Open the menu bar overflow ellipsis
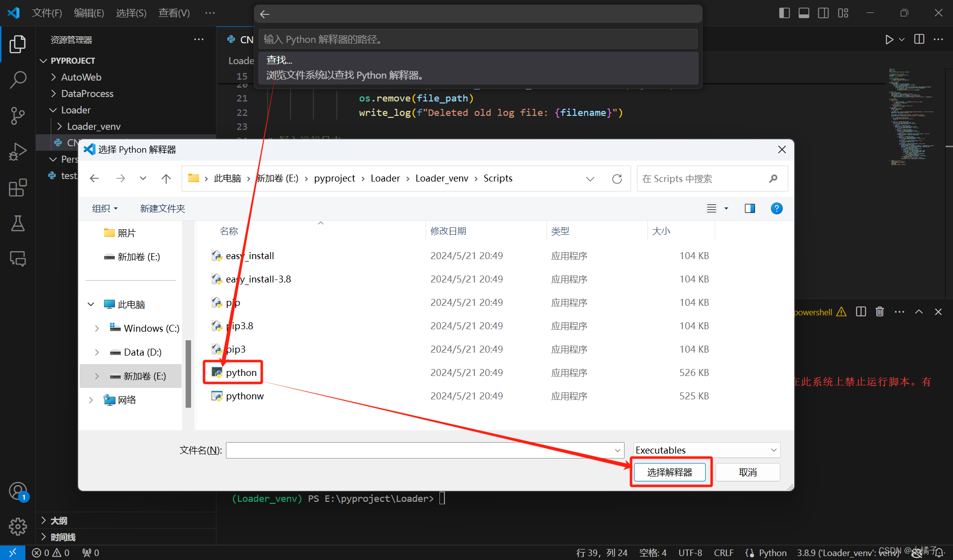Image resolution: width=953 pixels, height=560 pixels. [210, 13]
